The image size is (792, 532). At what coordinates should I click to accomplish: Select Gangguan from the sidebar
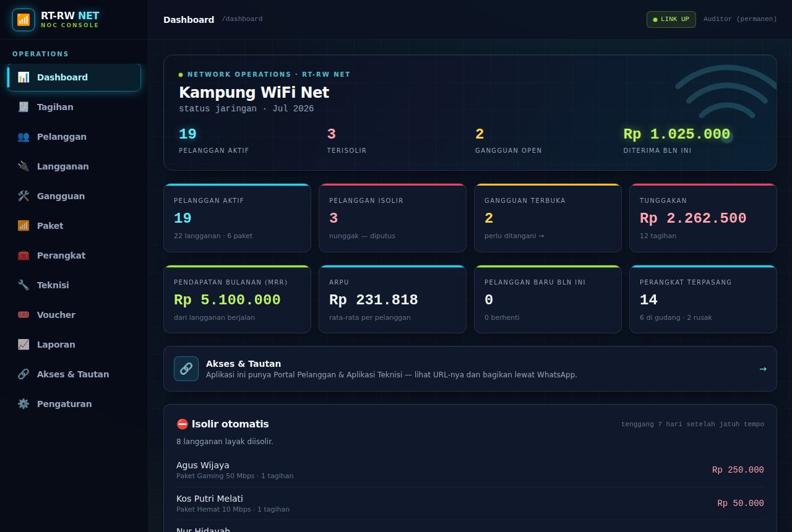coord(74,196)
